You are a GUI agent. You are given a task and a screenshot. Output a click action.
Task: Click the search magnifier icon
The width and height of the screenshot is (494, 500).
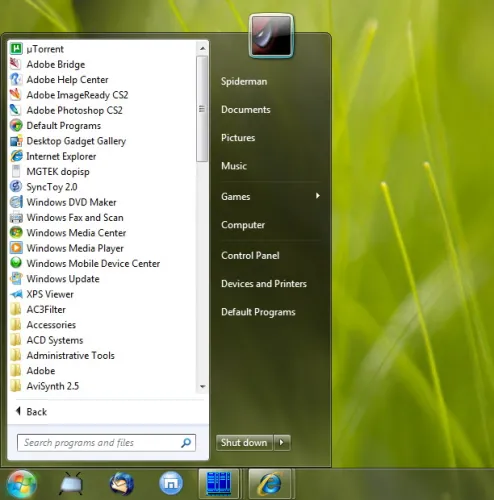[x=186, y=443]
